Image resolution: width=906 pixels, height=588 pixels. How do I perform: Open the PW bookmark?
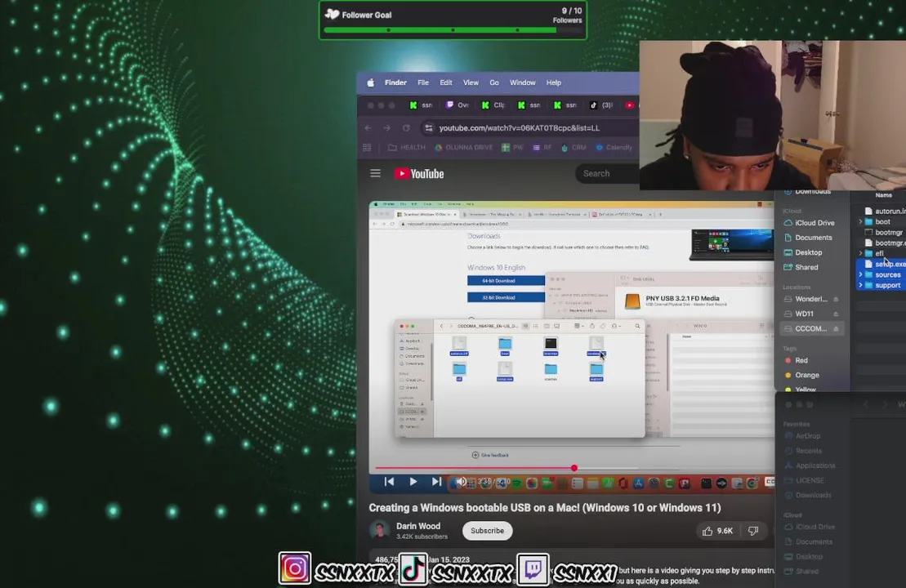click(x=512, y=147)
